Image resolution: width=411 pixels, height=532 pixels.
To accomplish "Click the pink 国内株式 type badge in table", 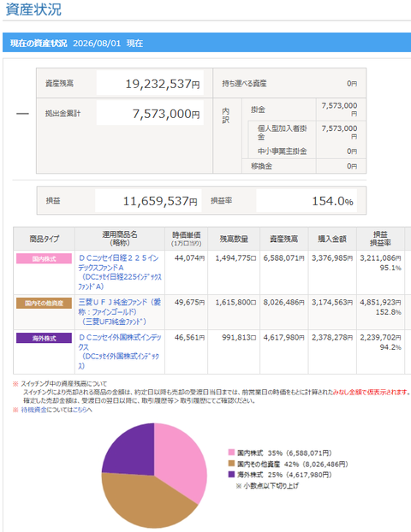I will 44,258.
